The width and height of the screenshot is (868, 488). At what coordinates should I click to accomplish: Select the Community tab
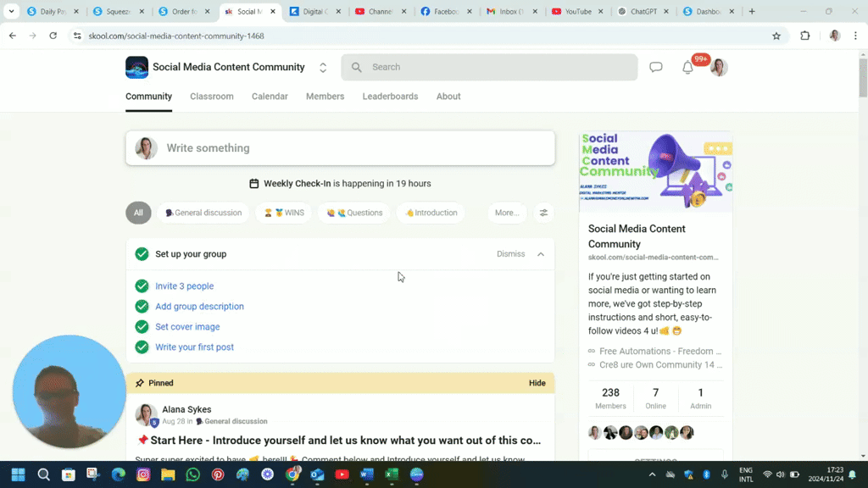click(149, 97)
